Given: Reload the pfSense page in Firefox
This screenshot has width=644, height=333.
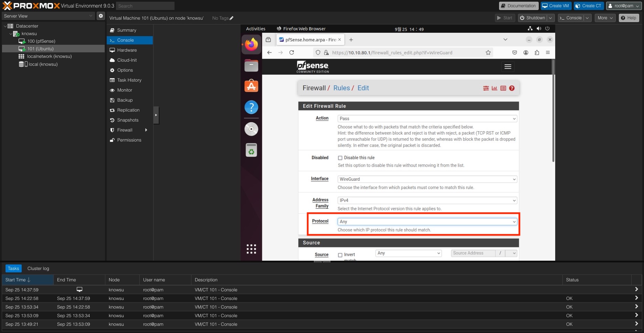Looking at the screenshot, I should tap(292, 53).
